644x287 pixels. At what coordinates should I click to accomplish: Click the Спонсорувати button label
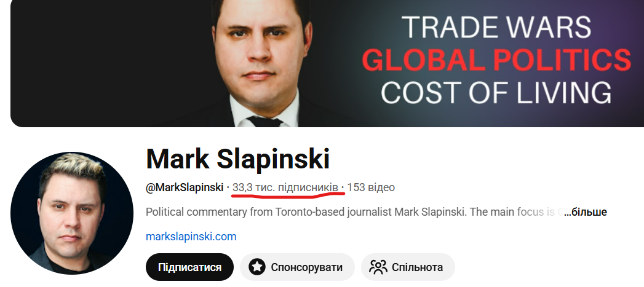coord(306,268)
